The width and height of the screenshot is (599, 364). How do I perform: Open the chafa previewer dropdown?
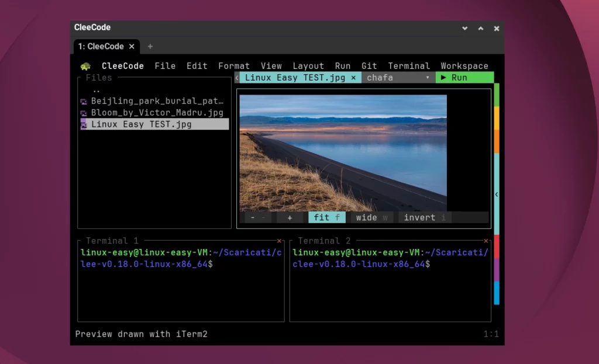click(x=398, y=78)
